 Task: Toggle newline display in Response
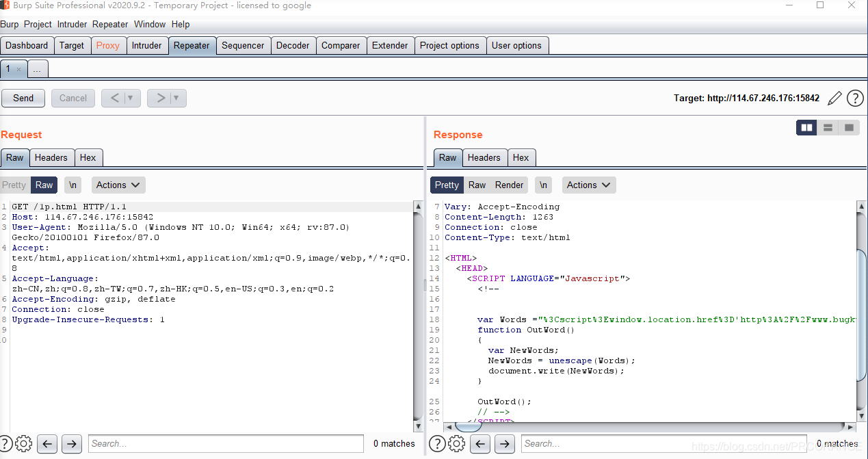544,185
